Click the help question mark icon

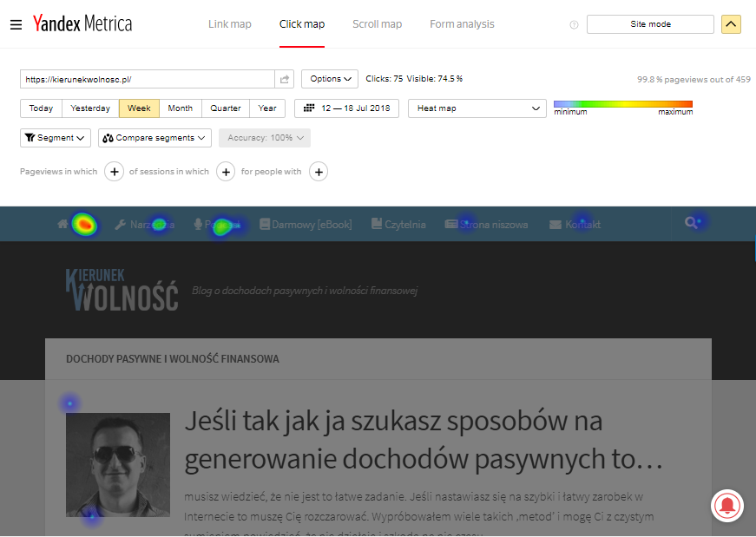pos(574,24)
